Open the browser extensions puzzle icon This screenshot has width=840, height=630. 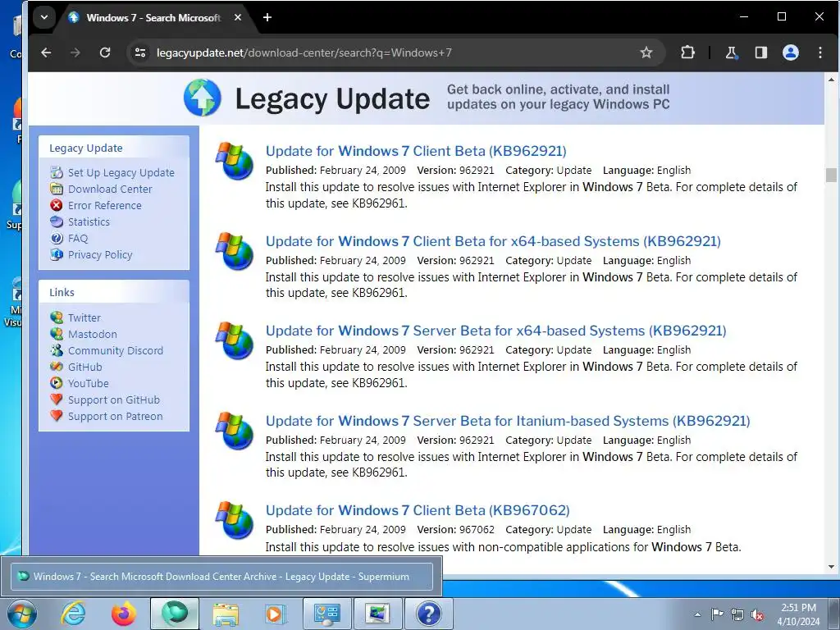point(687,52)
